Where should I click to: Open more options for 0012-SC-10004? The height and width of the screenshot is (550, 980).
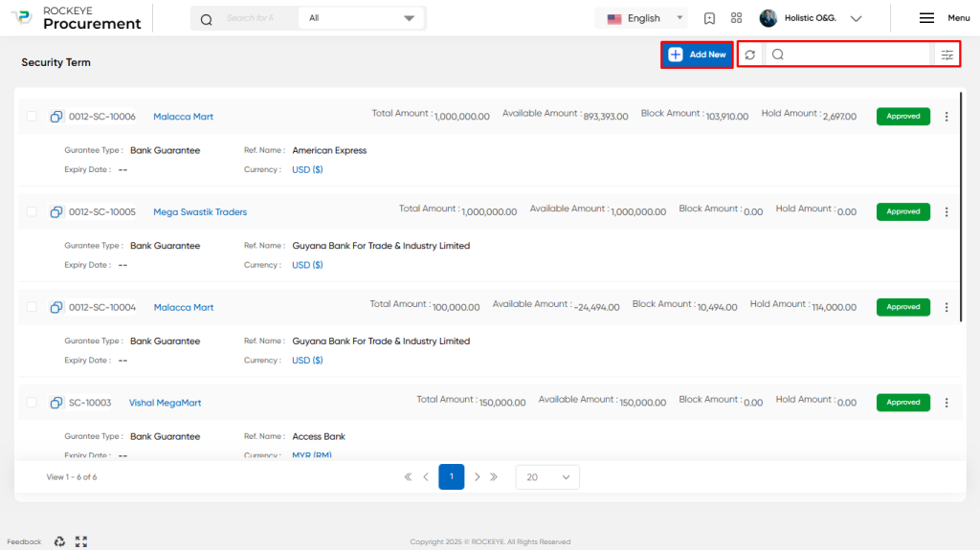pyautogui.click(x=947, y=307)
